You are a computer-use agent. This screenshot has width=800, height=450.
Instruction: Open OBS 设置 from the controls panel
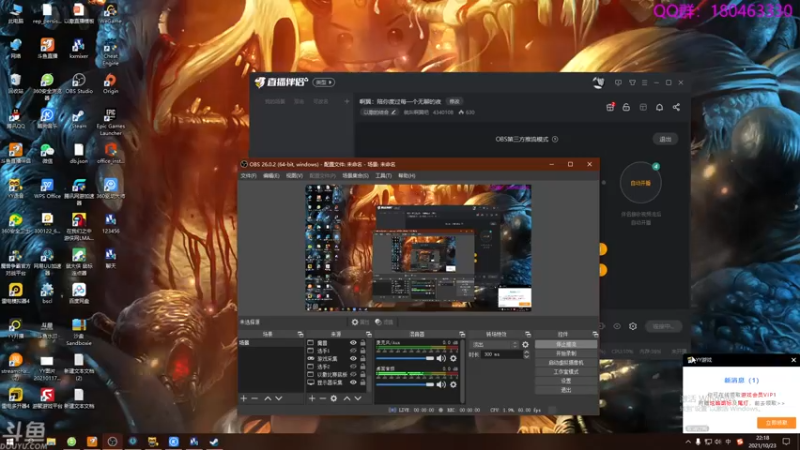566,381
